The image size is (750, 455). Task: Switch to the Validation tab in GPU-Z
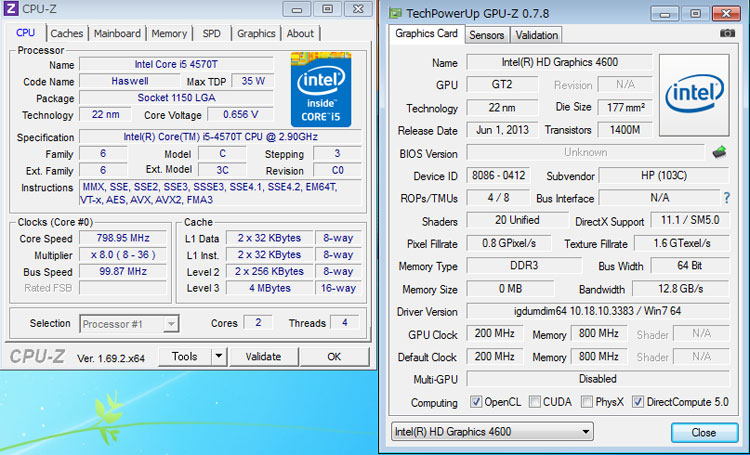[536, 35]
